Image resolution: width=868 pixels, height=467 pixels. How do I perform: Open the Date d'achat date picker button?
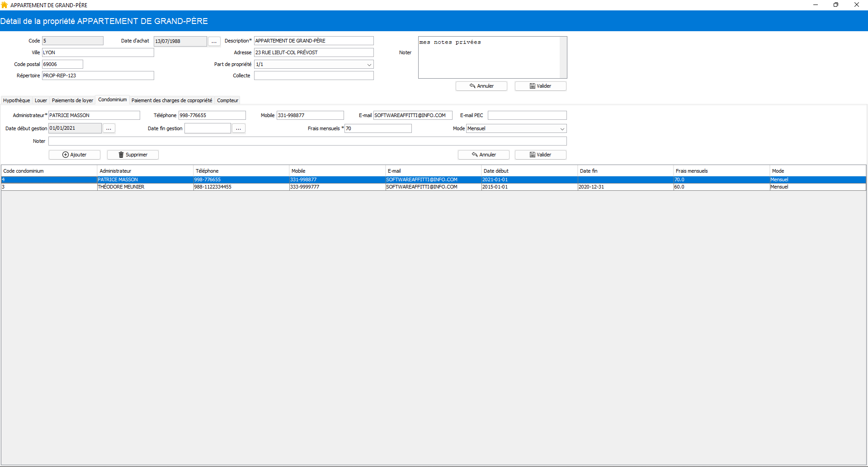214,41
